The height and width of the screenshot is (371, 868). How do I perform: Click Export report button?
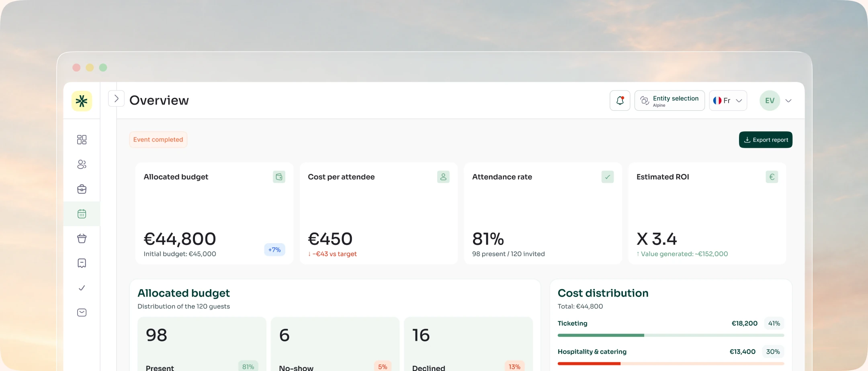click(766, 140)
